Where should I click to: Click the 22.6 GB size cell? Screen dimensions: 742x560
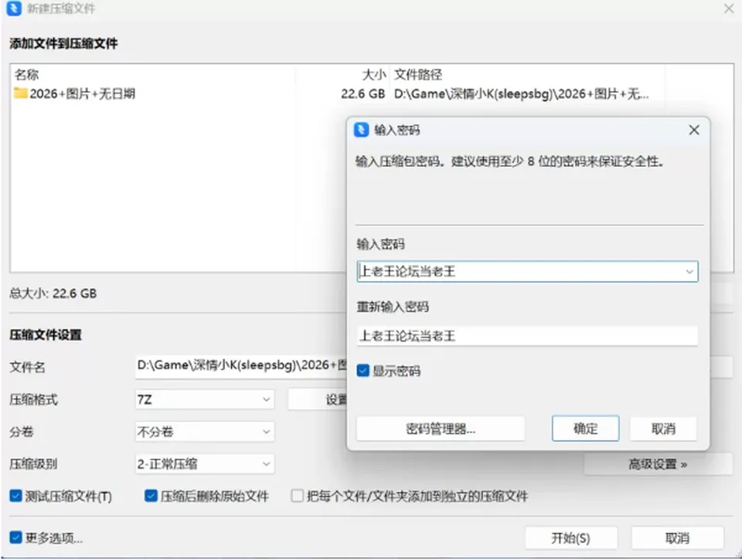[363, 93]
